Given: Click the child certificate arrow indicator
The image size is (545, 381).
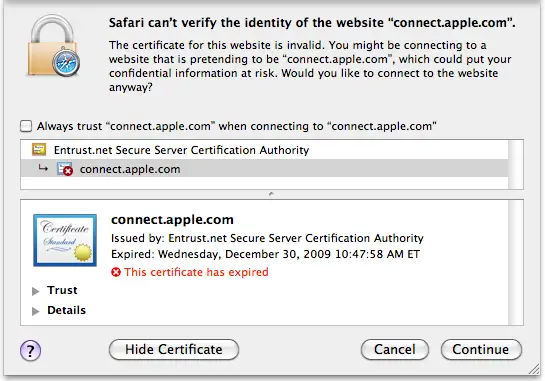Looking at the screenshot, I should pos(43,169).
